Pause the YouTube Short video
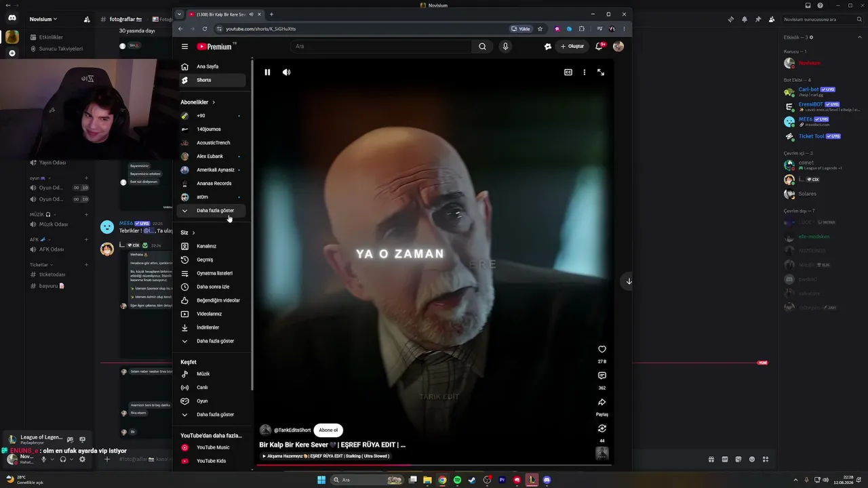Viewport: 868px width, 488px height. (267, 73)
